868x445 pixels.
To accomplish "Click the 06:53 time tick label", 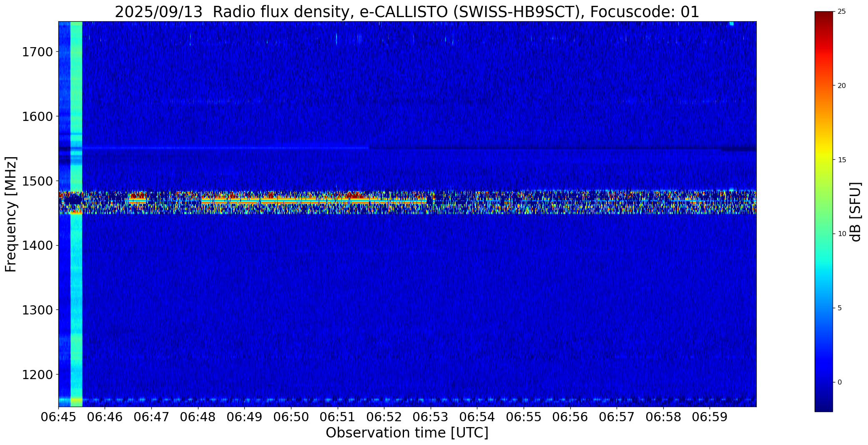I will click(431, 417).
